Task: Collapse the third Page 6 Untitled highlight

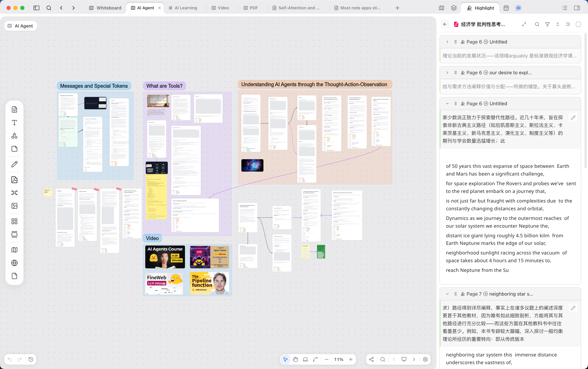Action: 447,104
